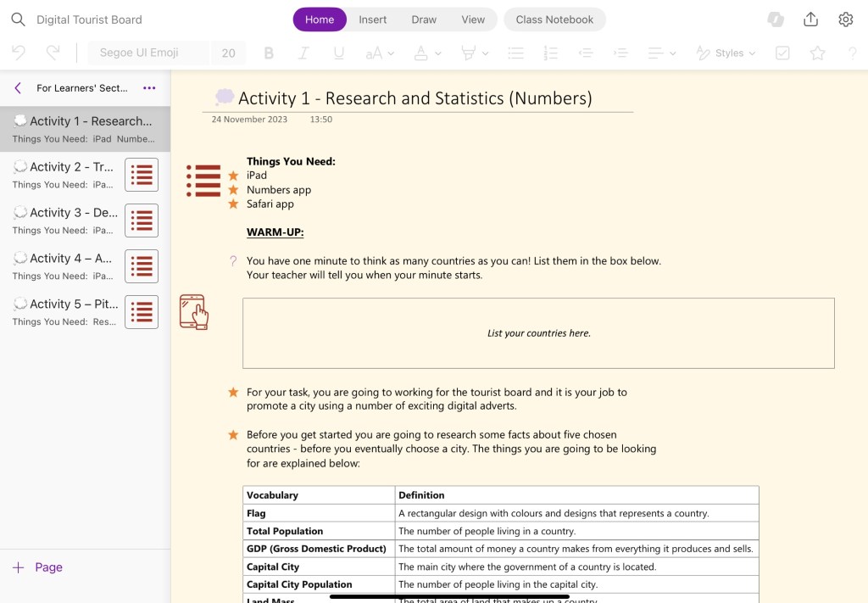Viewport: 868px width, 603px height.
Task: Click the undo arrow
Action: [x=19, y=53]
